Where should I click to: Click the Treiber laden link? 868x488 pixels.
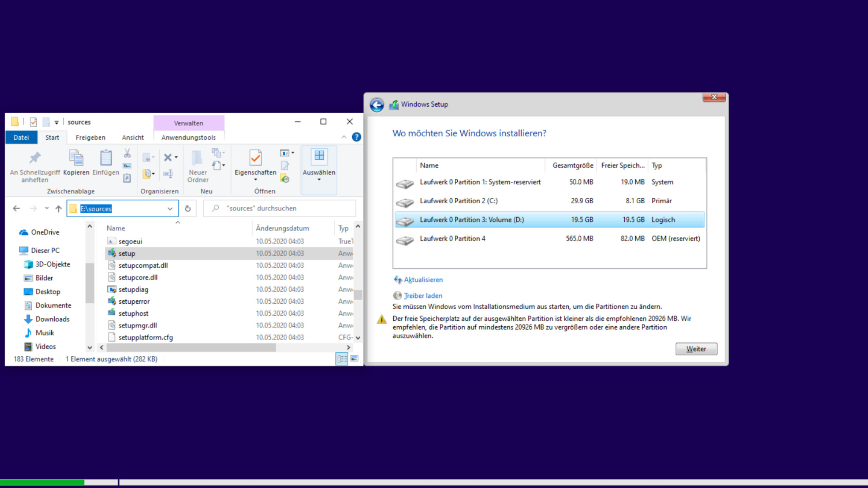pos(423,296)
